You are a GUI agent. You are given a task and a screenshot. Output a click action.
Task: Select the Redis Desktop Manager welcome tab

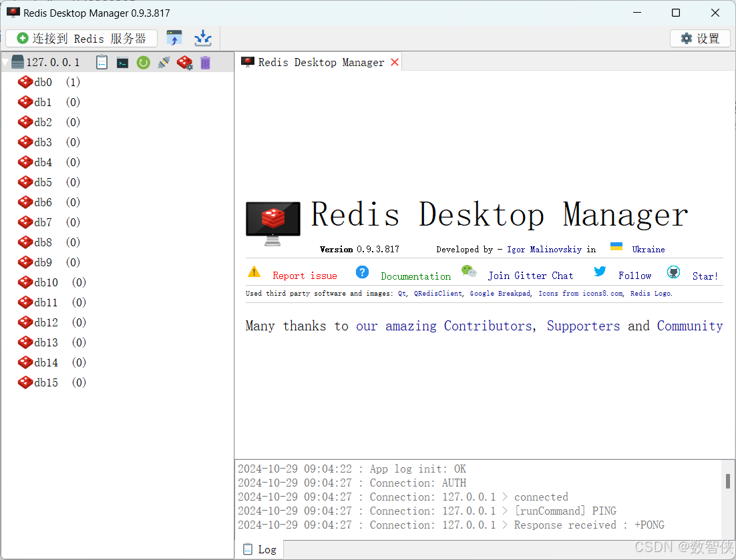314,62
